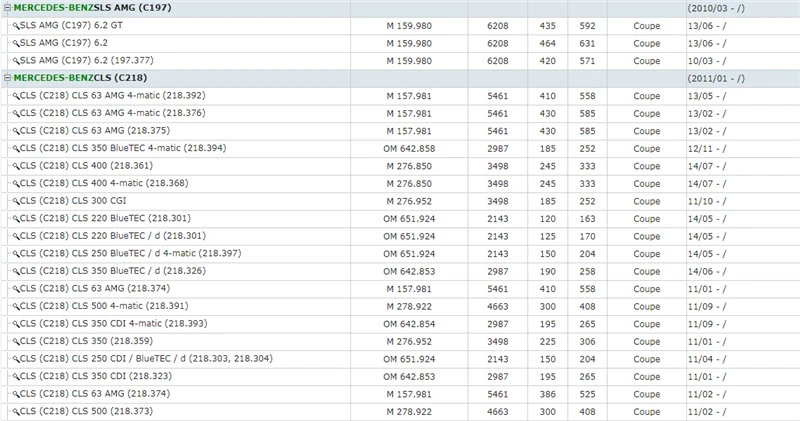
Task: Click magnifier icon for CLS 350 BlueTEC / d (218.326)
Action: 16,271
